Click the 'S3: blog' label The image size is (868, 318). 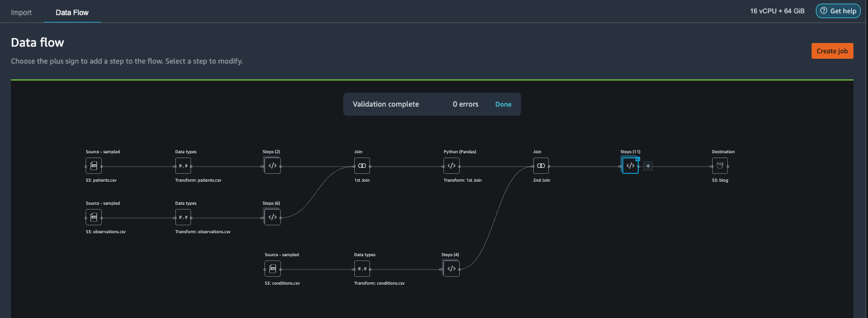pos(720,180)
